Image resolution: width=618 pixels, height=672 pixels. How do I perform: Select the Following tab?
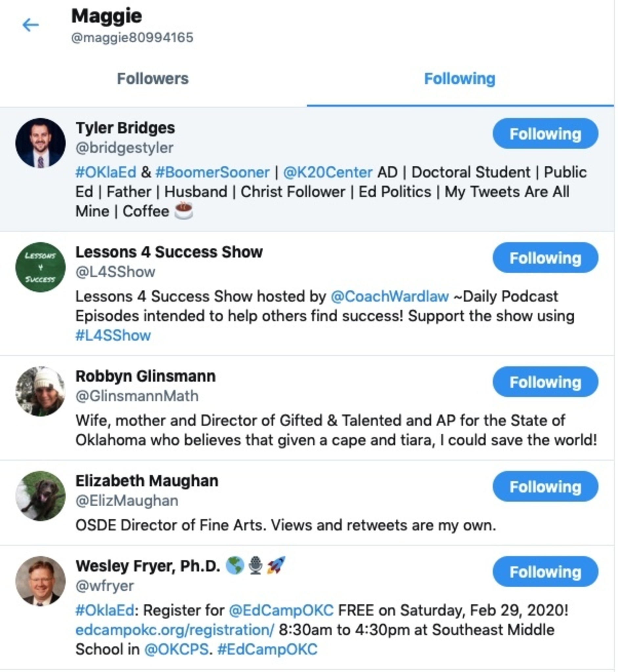pyautogui.click(x=460, y=79)
